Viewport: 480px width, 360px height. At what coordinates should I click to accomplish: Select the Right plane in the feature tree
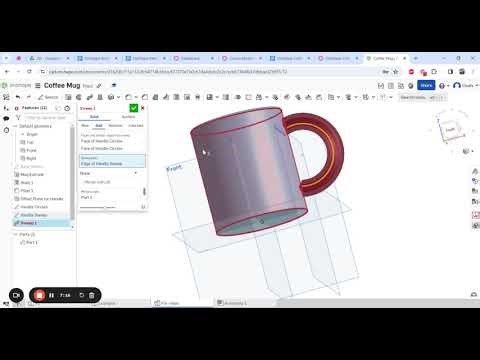tap(31, 158)
